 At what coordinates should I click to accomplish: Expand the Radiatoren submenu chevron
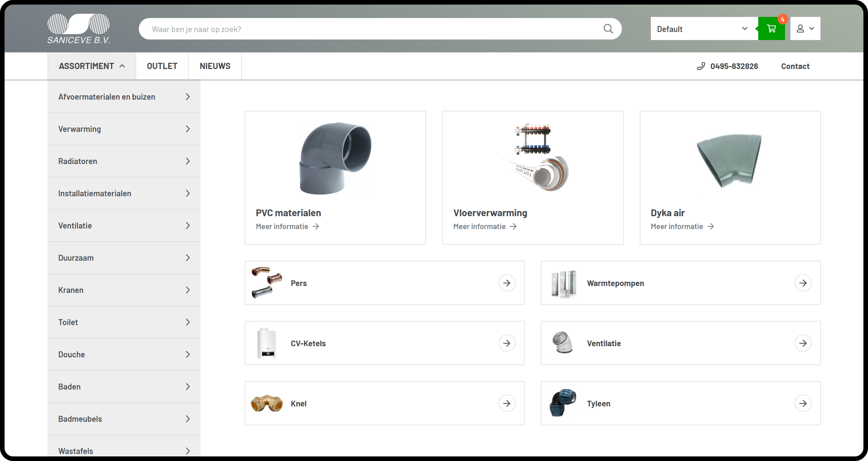(188, 161)
